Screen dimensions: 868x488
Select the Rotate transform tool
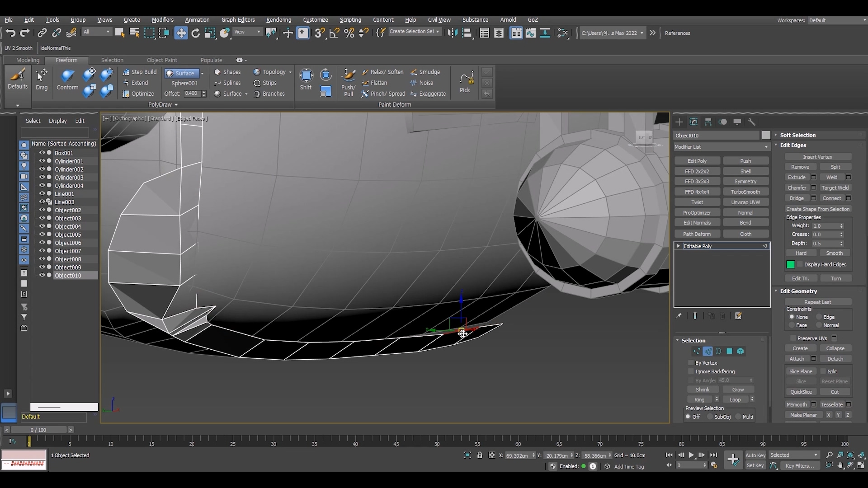(x=195, y=33)
